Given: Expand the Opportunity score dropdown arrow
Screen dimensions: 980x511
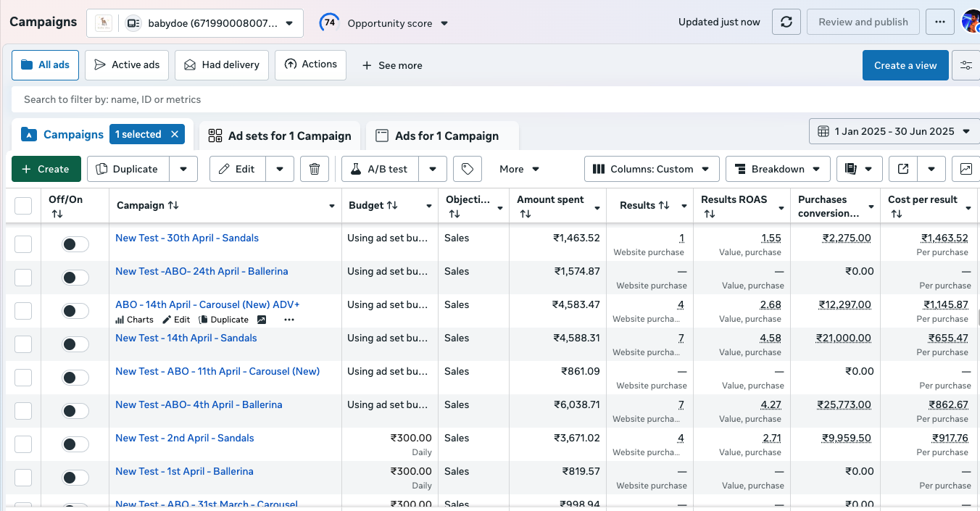Looking at the screenshot, I should (x=444, y=23).
